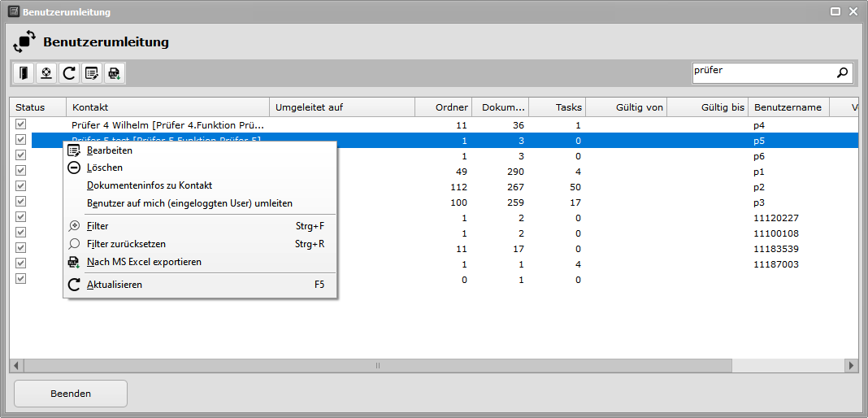Click the Benutzername cell 'p1'
Screen dimensions: 868x418
click(759, 172)
